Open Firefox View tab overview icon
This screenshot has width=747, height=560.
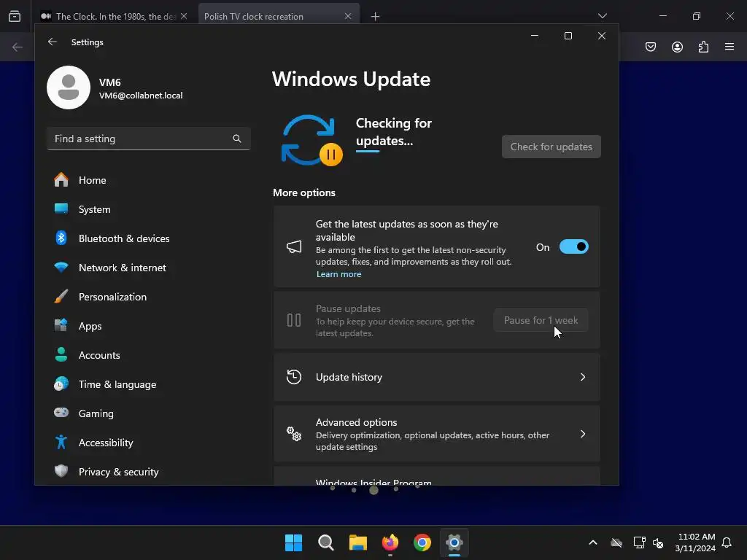[15, 16]
